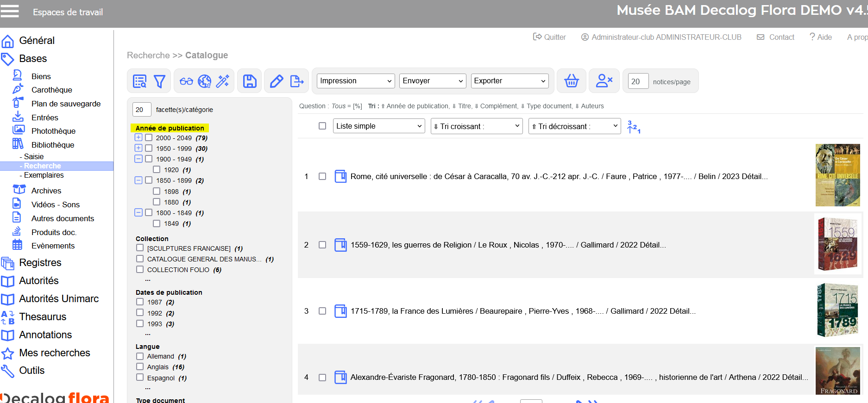The image size is (868, 403).
Task: Open the Rome, cité universelle cover thumbnail
Action: point(837,175)
